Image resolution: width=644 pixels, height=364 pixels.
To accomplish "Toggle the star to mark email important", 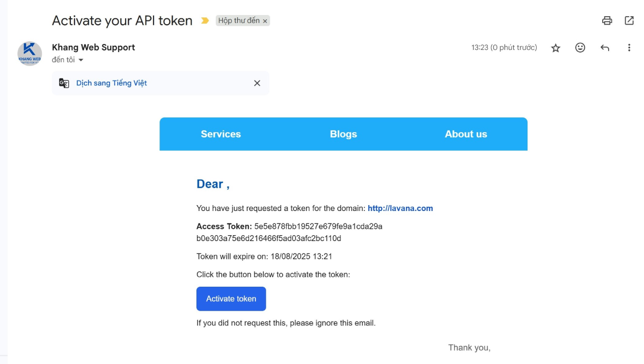I will (x=555, y=48).
